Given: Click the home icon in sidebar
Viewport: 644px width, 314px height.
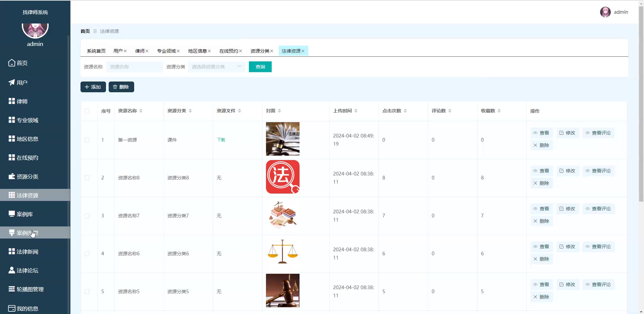Looking at the screenshot, I should 12,63.
